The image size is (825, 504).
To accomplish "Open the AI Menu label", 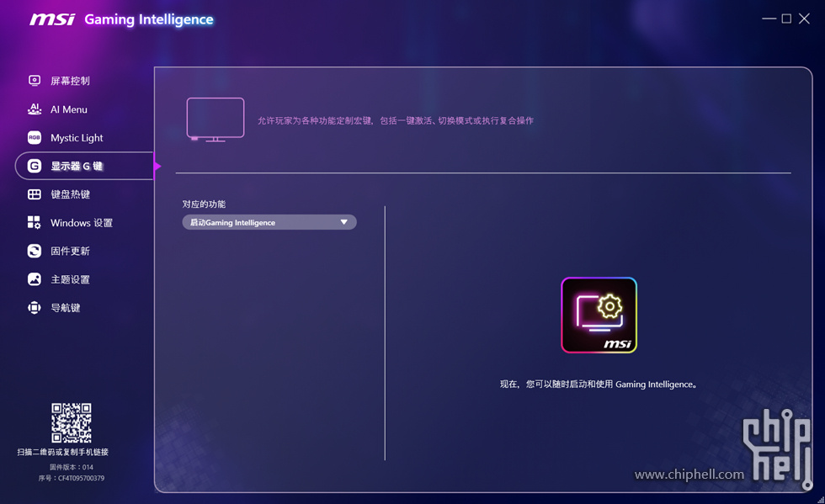I will click(x=69, y=109).
